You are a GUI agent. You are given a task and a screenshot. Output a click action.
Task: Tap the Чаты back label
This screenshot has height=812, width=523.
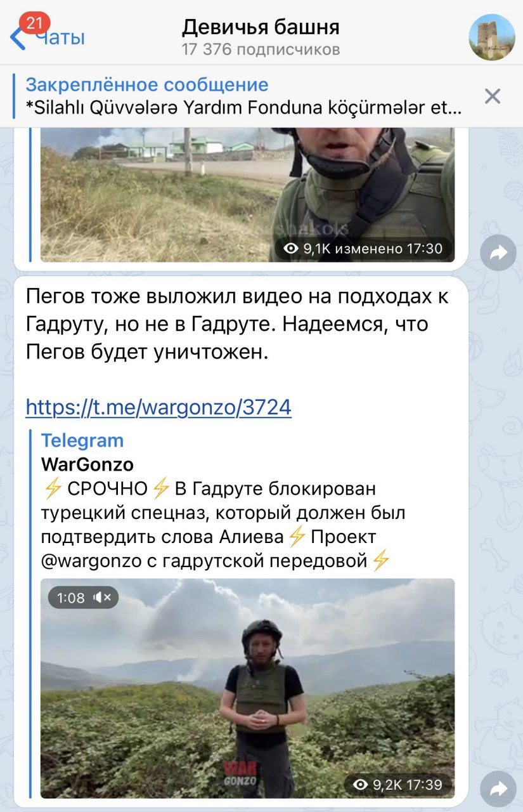pyautogui.click(x=60, y=38)
